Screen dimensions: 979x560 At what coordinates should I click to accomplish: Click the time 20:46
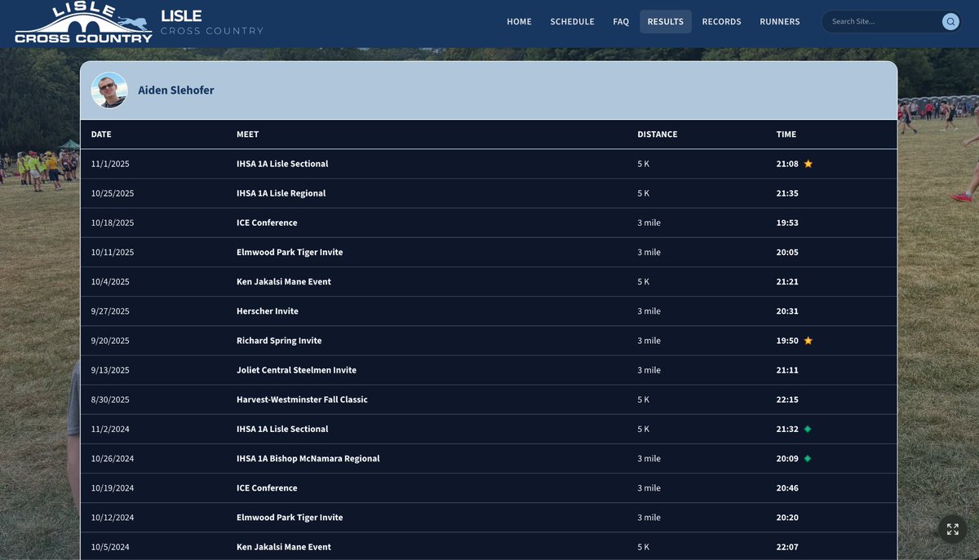[x=787, y=488]
